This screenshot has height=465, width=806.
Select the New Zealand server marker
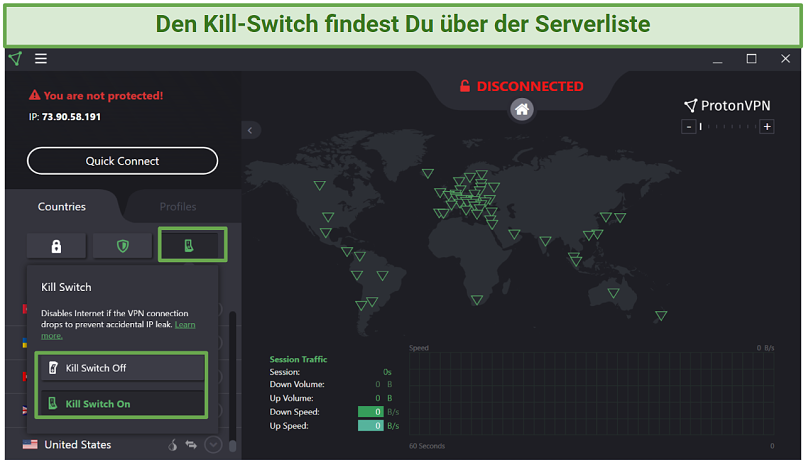tap(661, 315)
